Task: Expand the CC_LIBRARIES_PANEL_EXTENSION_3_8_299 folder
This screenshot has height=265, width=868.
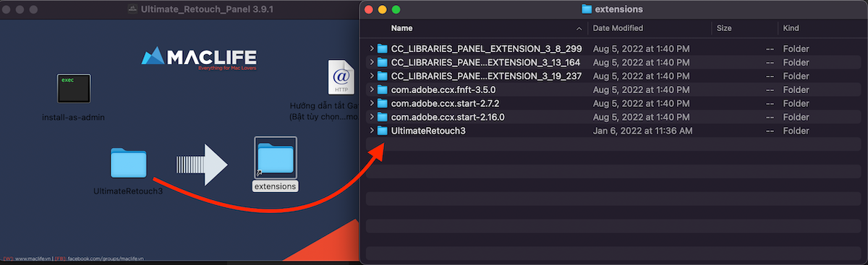Action: point(371,48)
